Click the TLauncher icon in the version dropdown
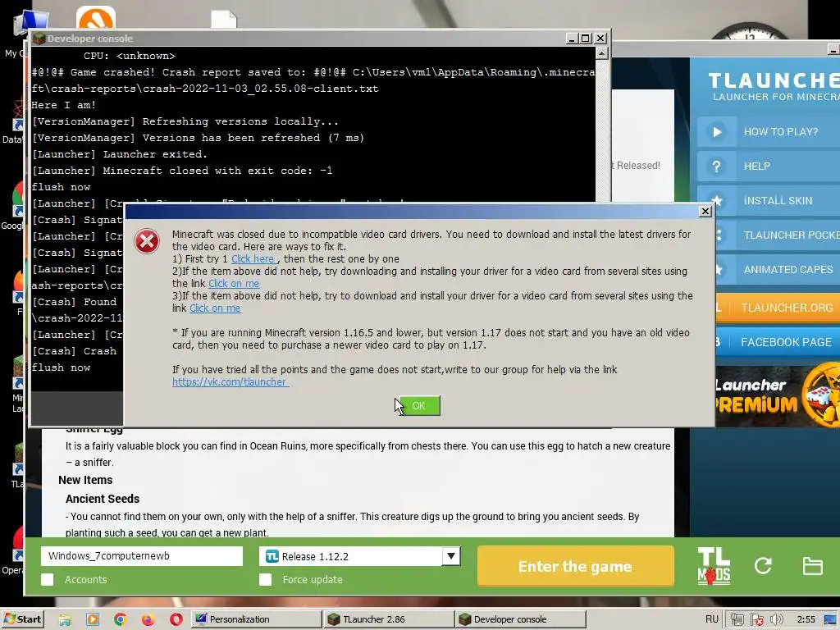Image resolution: width=840 pixels, height=630 pixels. (x=272, y=556)
